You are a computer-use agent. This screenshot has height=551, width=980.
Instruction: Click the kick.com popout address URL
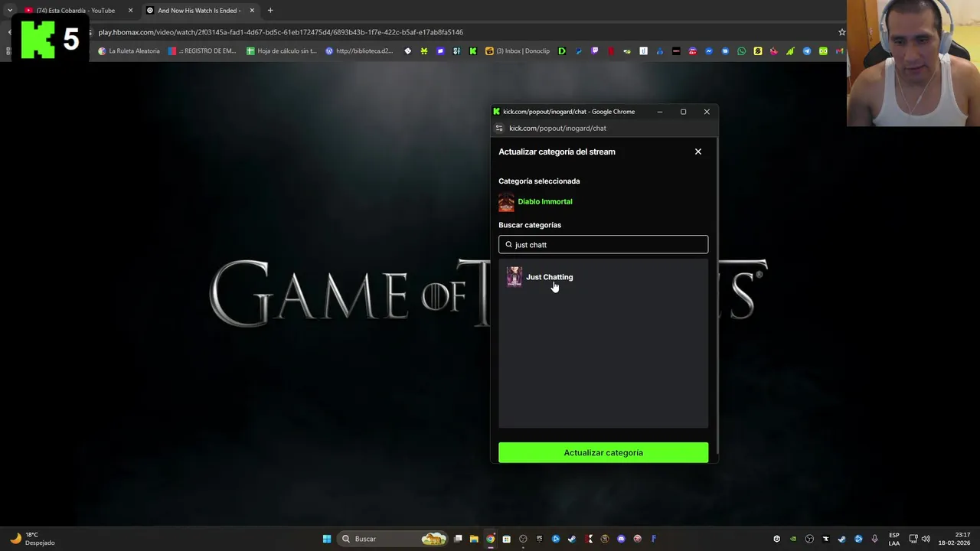coord(557,129)
